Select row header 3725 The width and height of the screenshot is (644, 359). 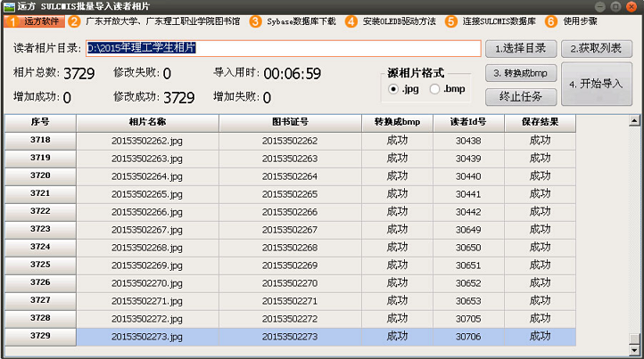40,265
